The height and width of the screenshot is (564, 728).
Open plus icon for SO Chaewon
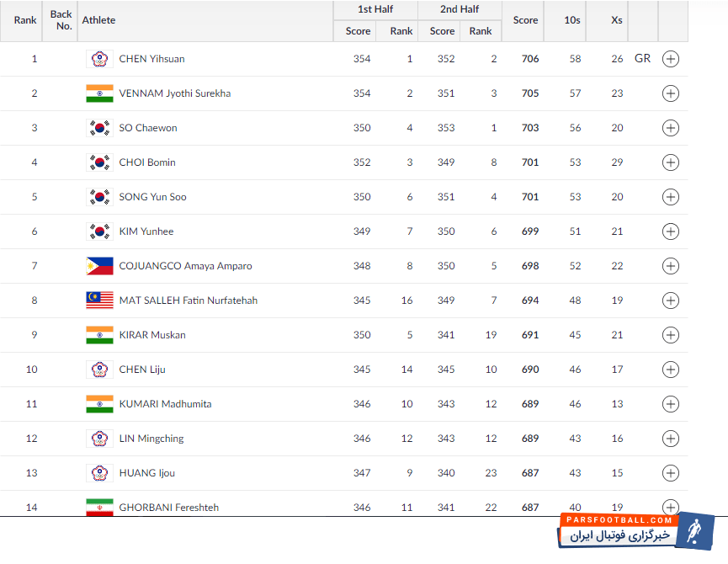click(670, 128)
